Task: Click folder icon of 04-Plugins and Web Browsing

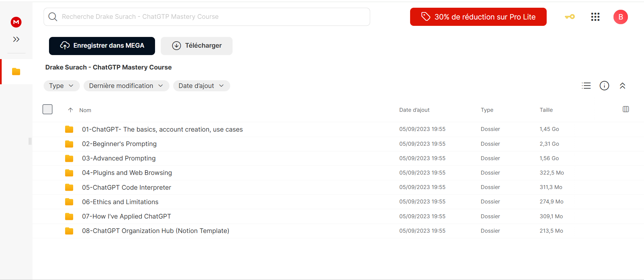Action: pyautogui.click(x=69, y=173)
